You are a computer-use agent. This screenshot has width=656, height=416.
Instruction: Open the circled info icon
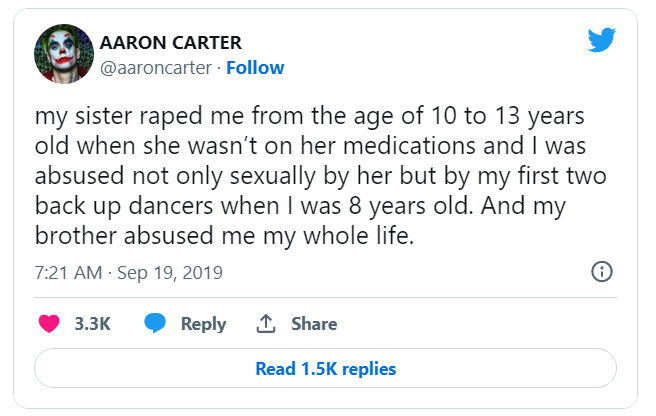pos(602,272)
